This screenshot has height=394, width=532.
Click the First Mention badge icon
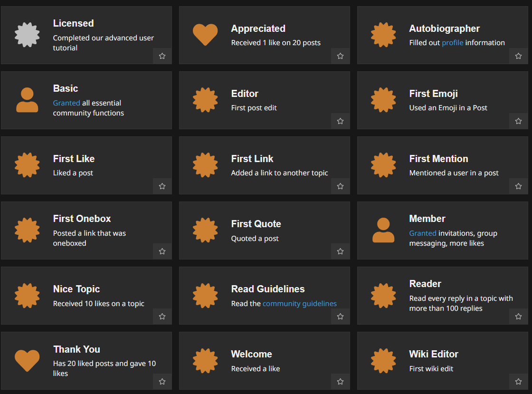click(x=383, y=165)
